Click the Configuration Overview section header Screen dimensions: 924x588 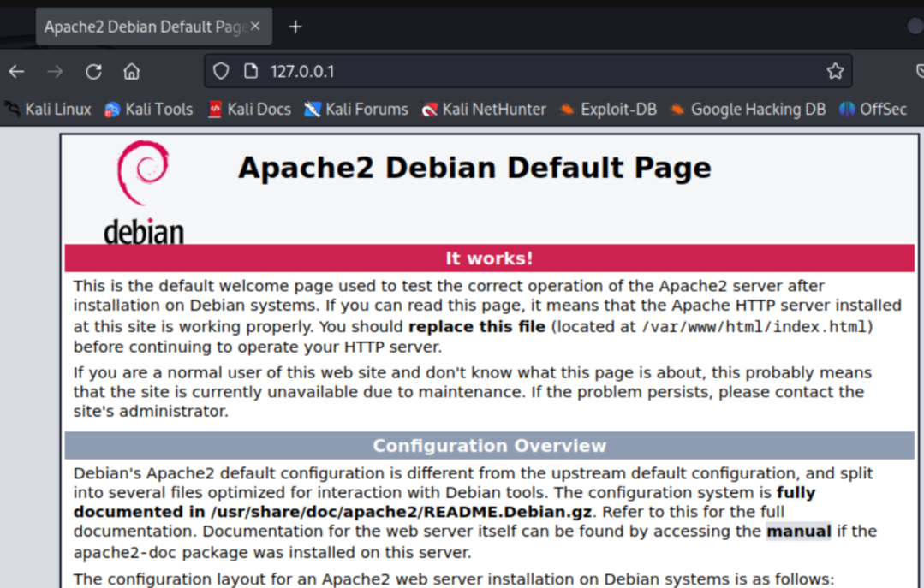[489, 445]
